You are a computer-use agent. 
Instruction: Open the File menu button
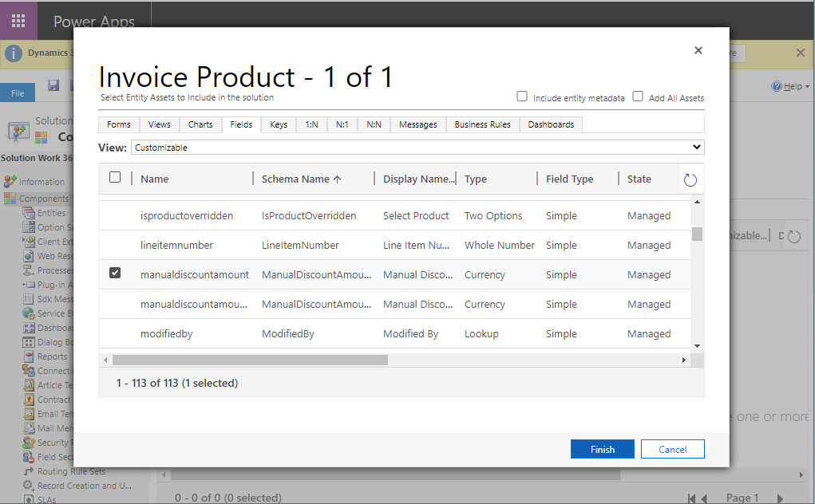click(18, 93)
